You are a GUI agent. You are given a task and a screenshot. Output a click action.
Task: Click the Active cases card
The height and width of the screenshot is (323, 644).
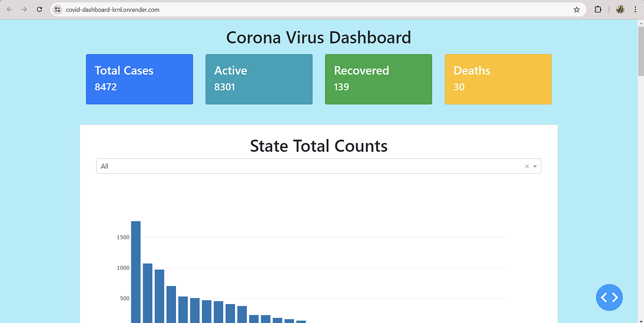(x=259, y=79)
